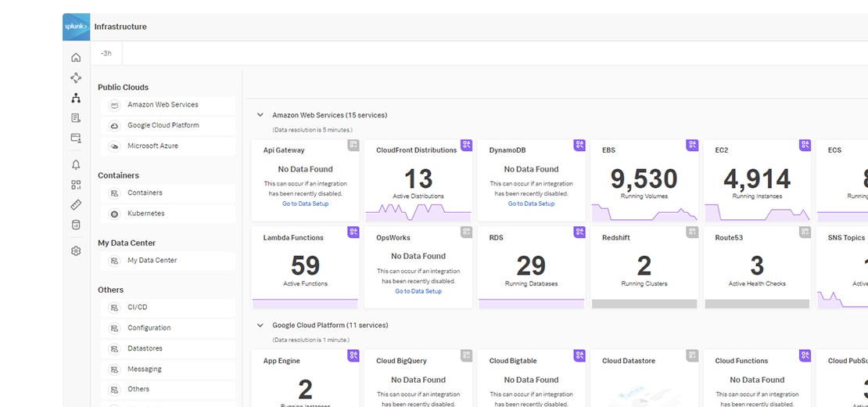Click the Cloud Datastore card title
This screenshot has height=407, width=868.
[x=629, y=361]
